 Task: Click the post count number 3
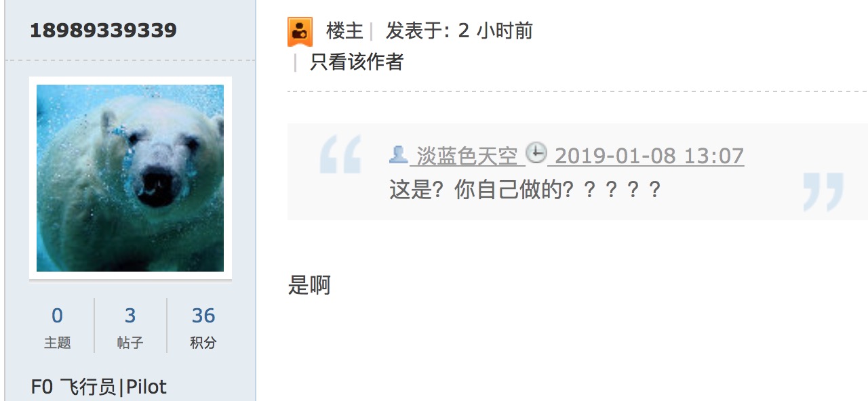click(130, 316)
